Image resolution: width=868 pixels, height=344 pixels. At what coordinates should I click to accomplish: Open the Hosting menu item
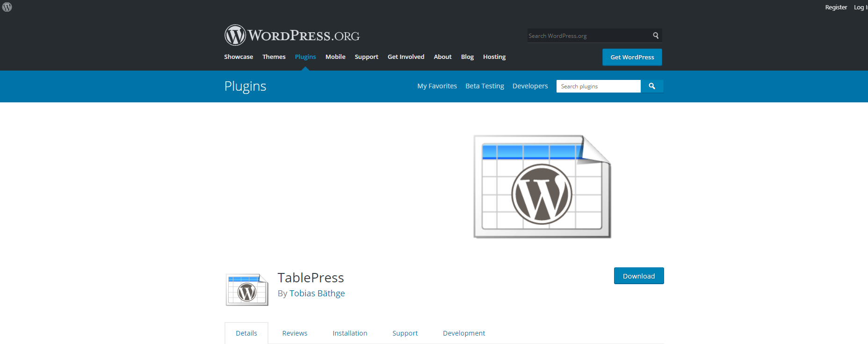[494, 57]
